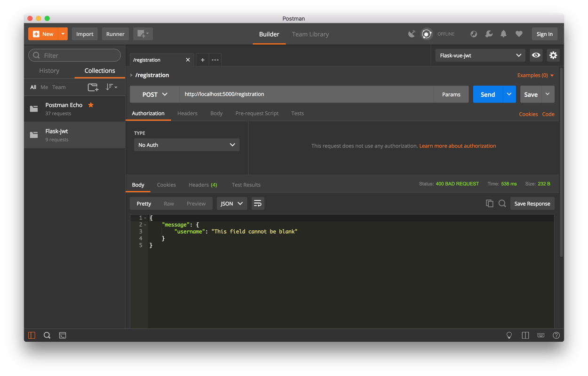The image size is (588, 376).
Task: Open the Flask-jwt collection
Action: point(75,135)
